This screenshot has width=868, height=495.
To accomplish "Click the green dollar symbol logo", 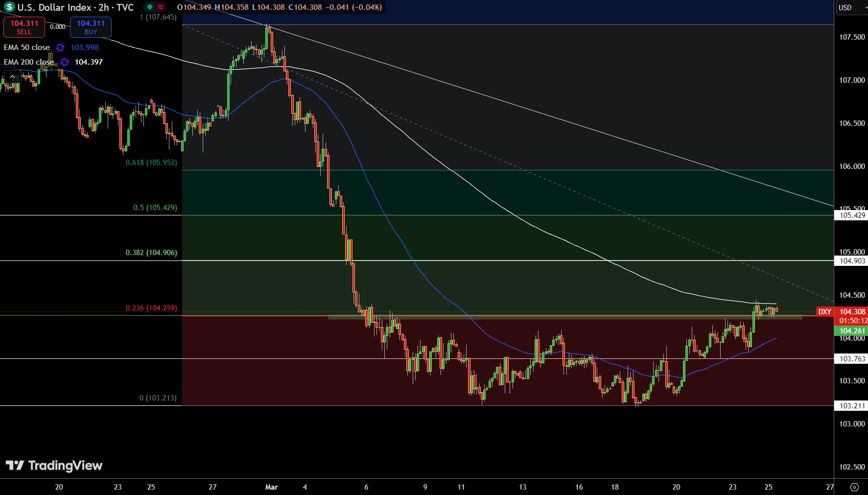I will [9, 7].
